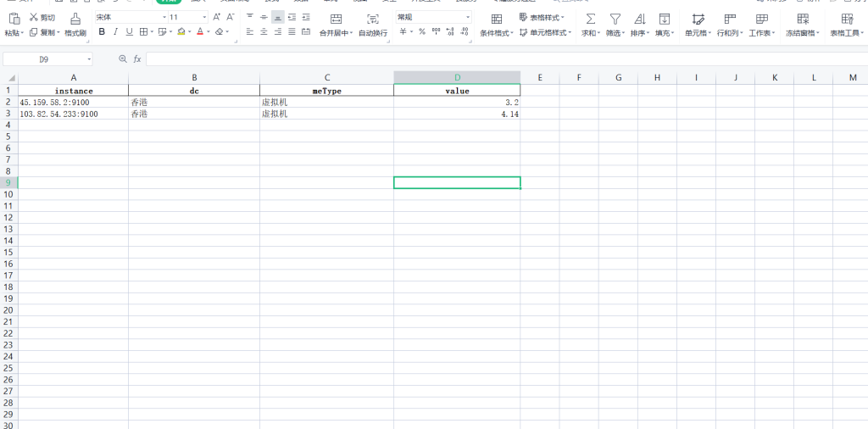This screenshot has width=868, height=429.
Task: Click the Filter (筛选) funnel icon
Action: click(615, 18)
